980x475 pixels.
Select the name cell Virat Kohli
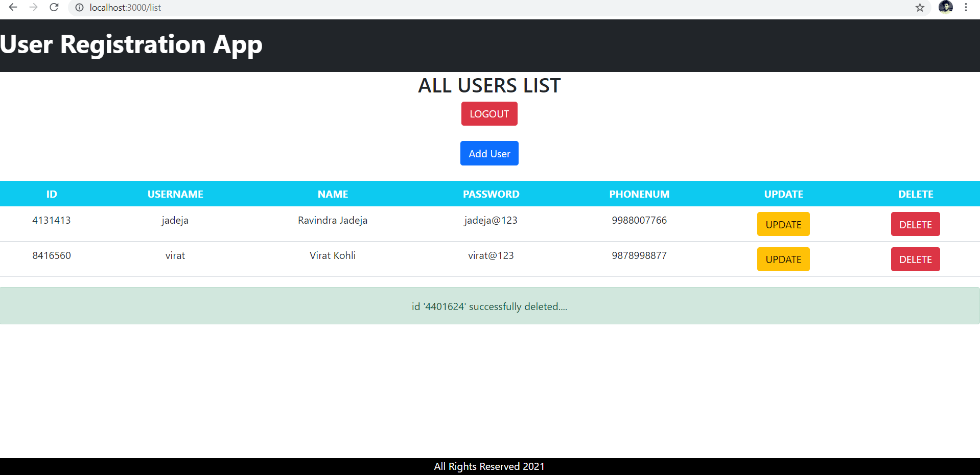[333, 255]
